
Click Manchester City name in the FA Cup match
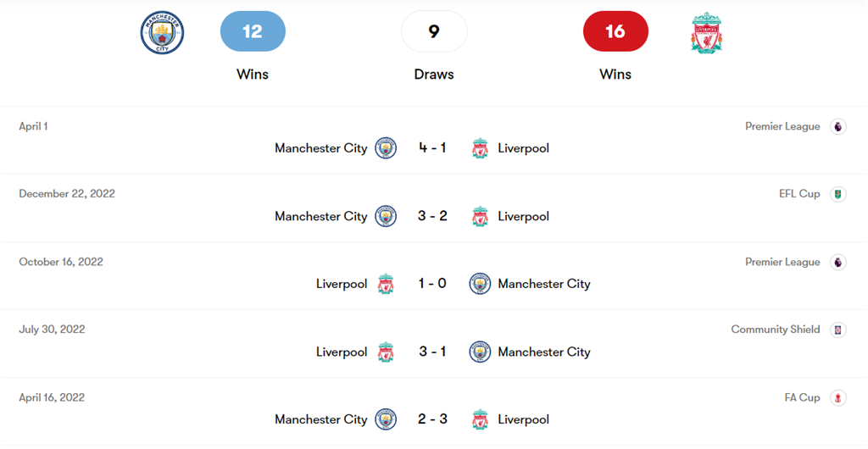coord(320,419)
